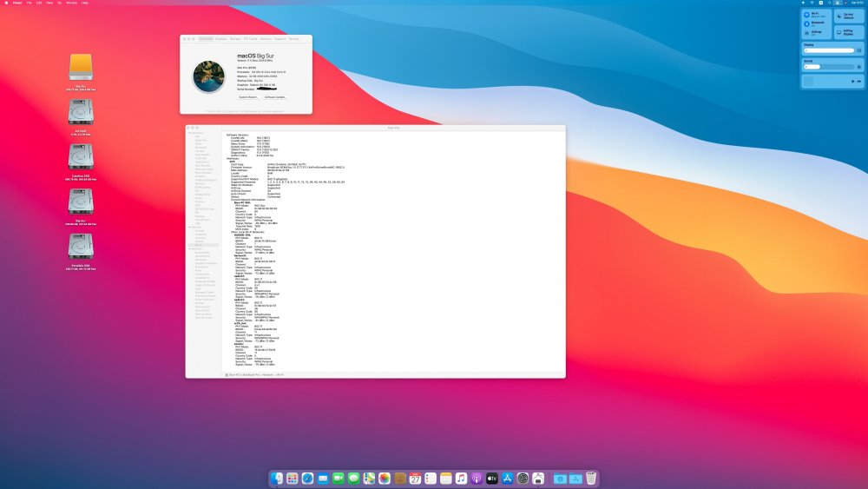Open the Mail app in Dock
This screenshot has height=489, width=868.
[x=323, y=478]
